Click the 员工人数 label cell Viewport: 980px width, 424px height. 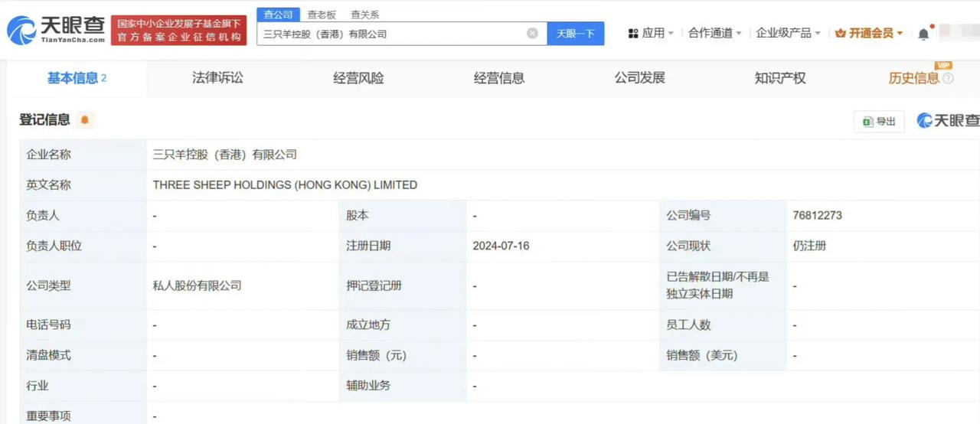point(723,325)
